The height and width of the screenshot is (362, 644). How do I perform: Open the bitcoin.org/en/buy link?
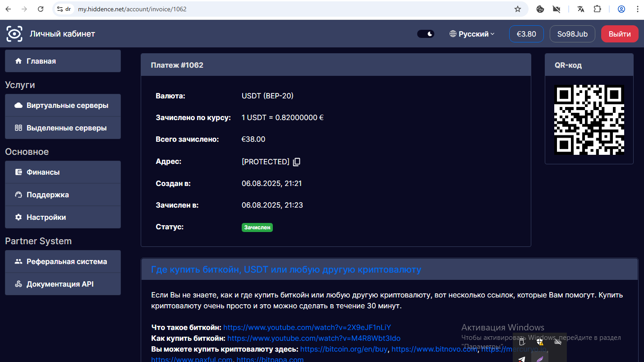coord(345,349)
